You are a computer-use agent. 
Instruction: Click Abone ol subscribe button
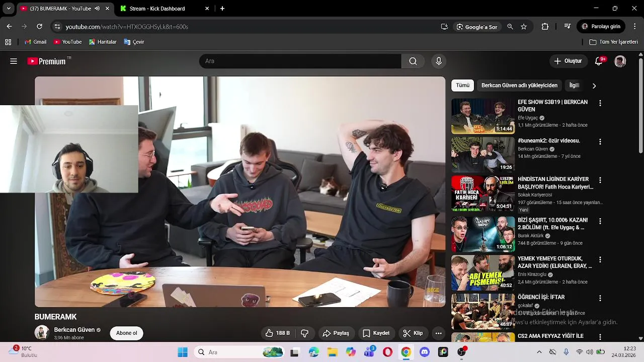pyautogui.click(x=126, y=333)
